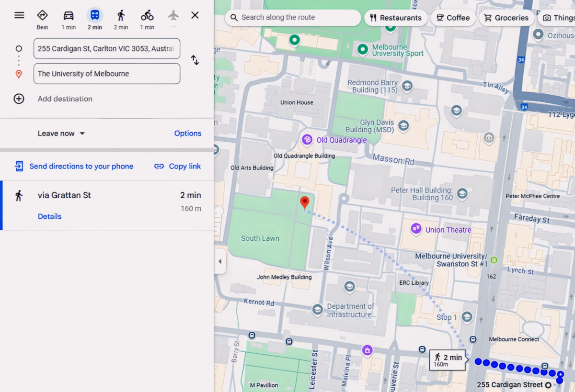This screenshot has height=392, width=575.
Task: Click the Union House label
Action: click(x=297, y=102)
